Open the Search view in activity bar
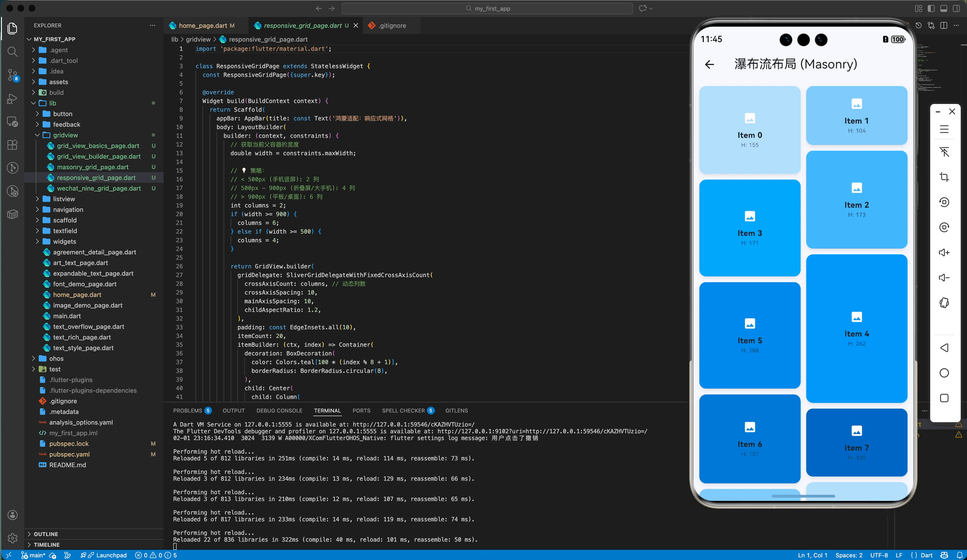967x560 pixels. coord(13,52)
